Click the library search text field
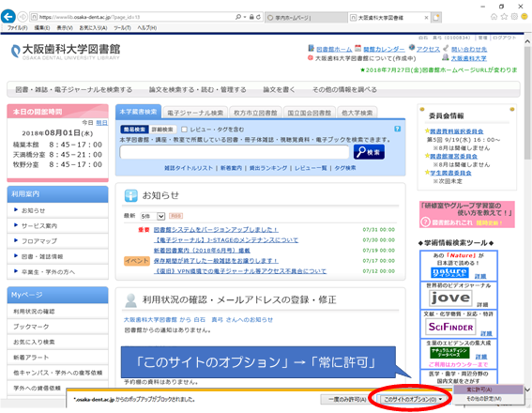This screenshot has width=532, height=413. [x=235, y=152]
